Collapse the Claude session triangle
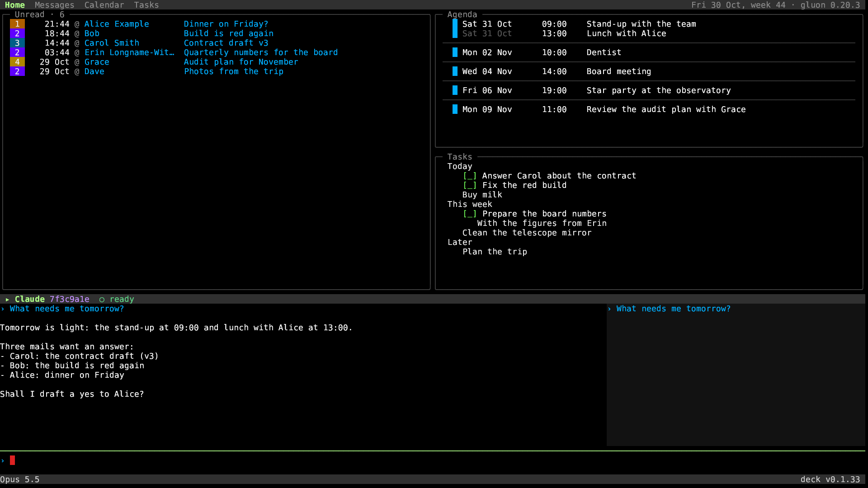 (x=7, y=299)
